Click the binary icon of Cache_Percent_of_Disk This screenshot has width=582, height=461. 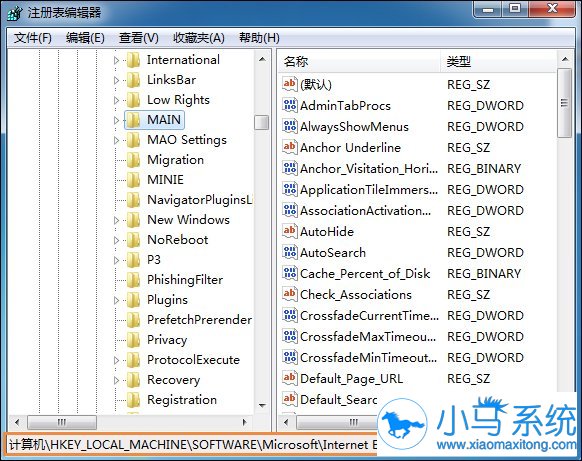point(290,273)
